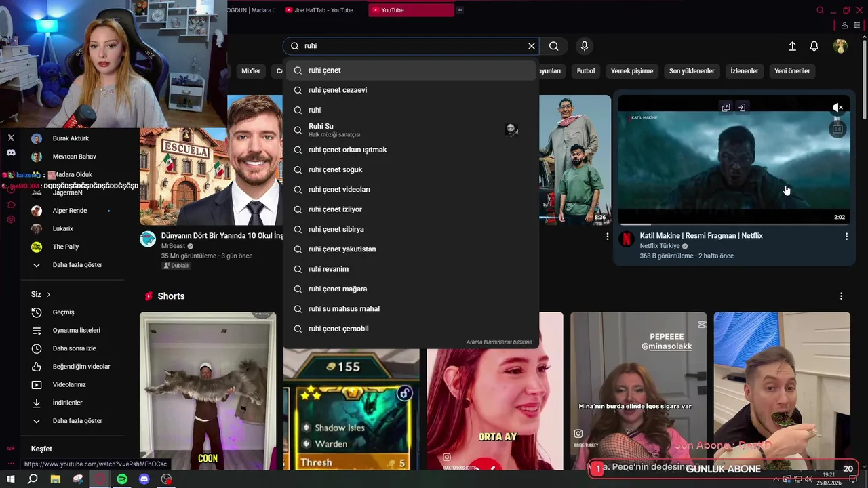Image resolution: width=868 pixels, height=488 pixels.
Task: Open Videolarınız in the sidebar
Action: (x=72, y=385)
